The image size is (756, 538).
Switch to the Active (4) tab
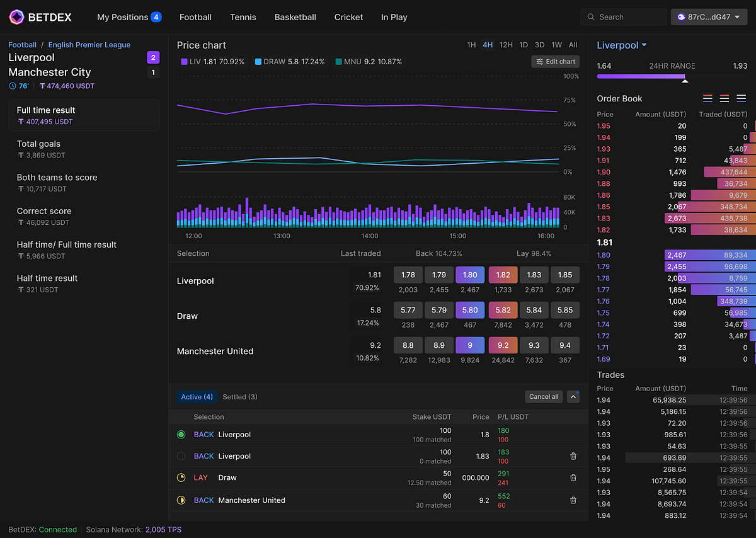(197, 397)
